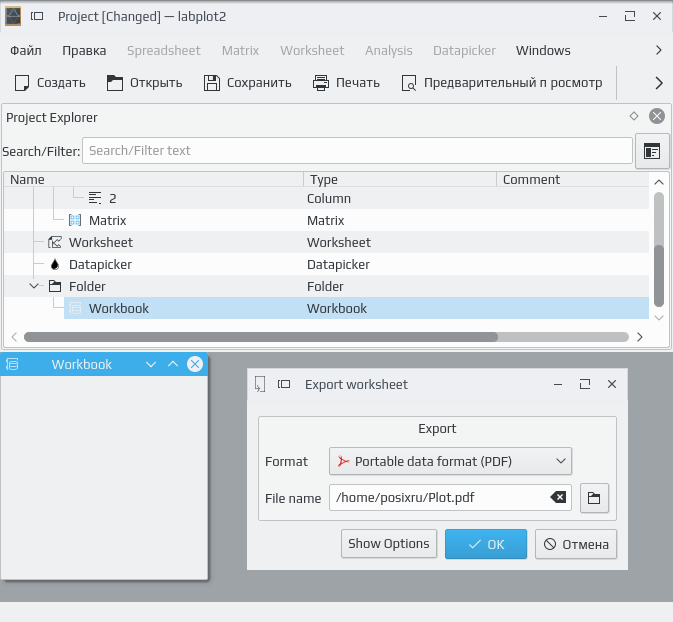Image resolution: width=673 pixels, height=622 pixels.
Task: Click the Открыть (Open) toolbar button
Action: click(x=145, y=83)
